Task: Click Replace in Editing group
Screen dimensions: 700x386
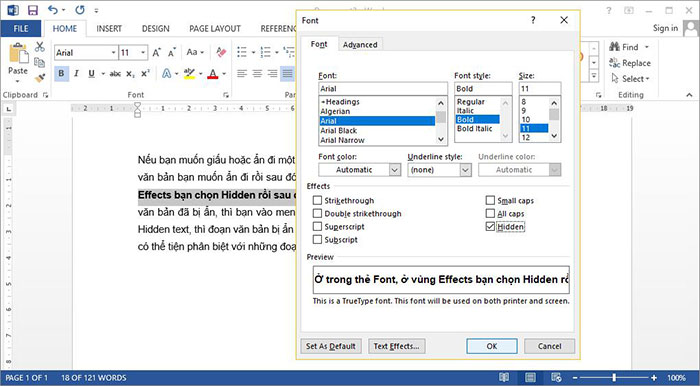Action: click(x=630, y=63)
